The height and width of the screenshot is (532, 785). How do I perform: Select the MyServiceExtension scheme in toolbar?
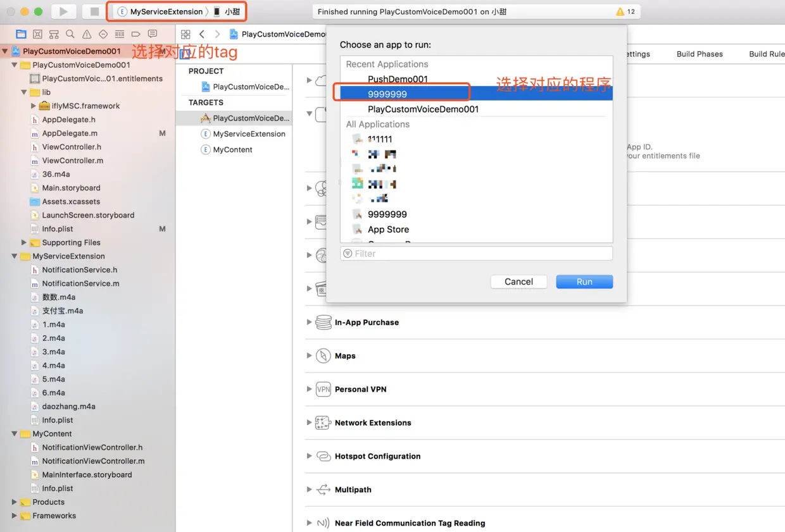pos(160,11)
